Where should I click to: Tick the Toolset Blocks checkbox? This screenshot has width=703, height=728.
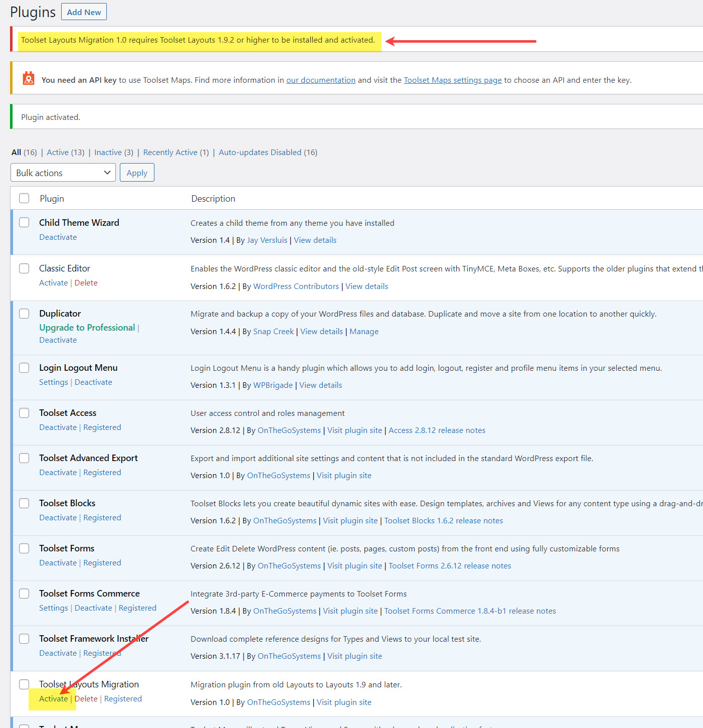(24, 503)
